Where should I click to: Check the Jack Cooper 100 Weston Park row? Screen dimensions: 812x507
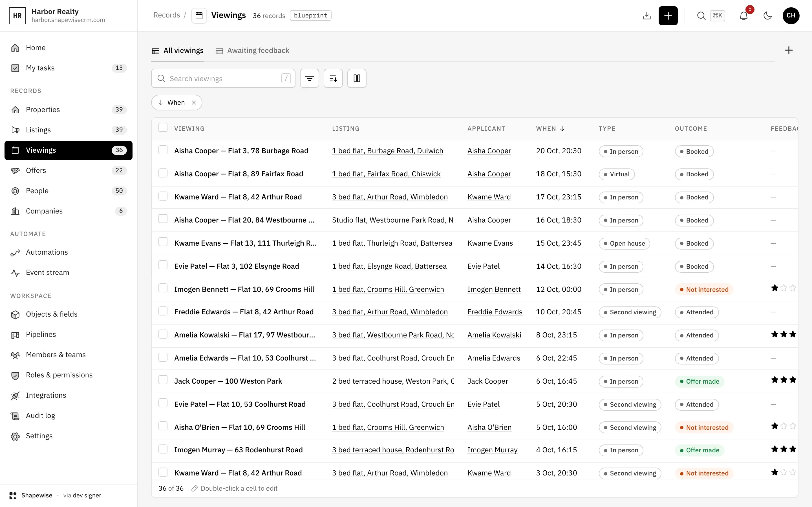(x=163, y=380)
